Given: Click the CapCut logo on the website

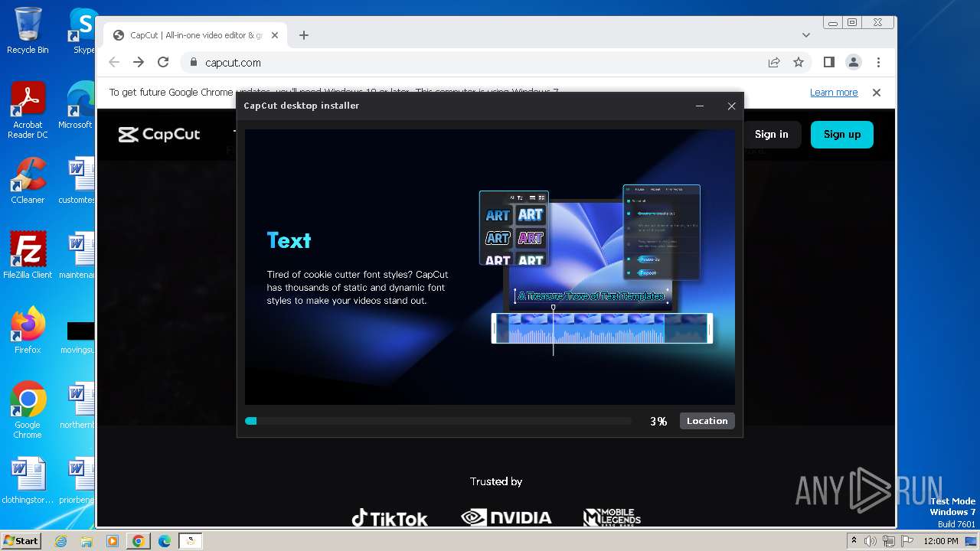Looking at the screenshot, I should 159,135.
